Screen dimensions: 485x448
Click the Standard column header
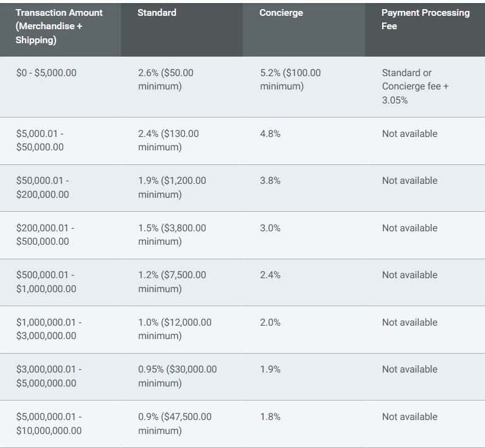tap(157, 13)
